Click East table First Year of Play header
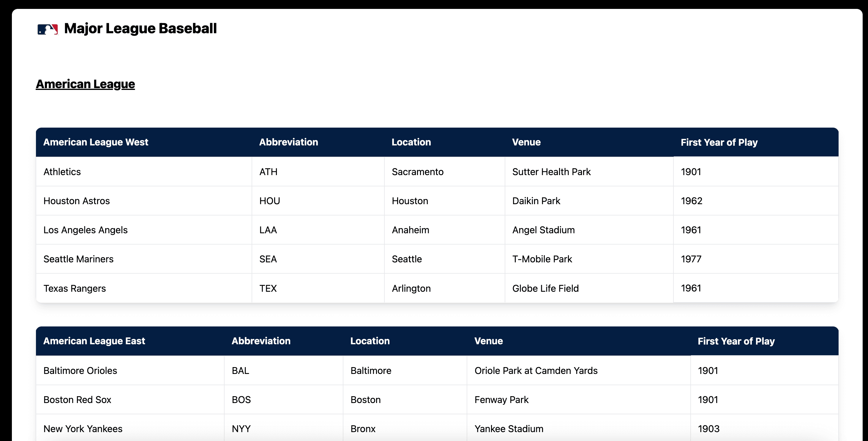 765,341
